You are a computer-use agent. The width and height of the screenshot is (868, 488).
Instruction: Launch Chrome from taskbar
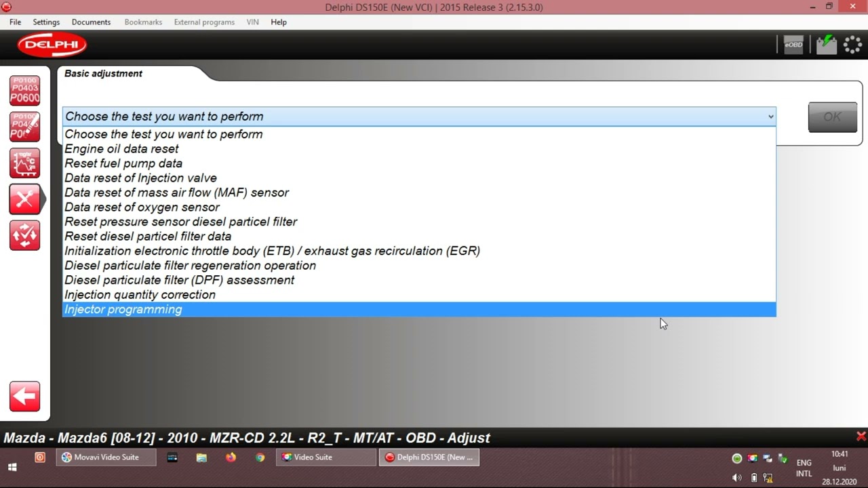[260, 457]
